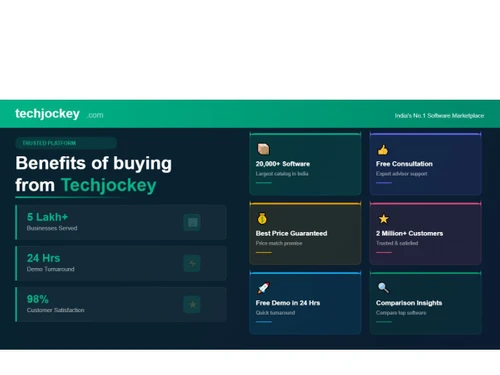The height and width of the screenshot is (375, 500).
Task: Click the Demo Turnaround label
Action: (51, 269)
